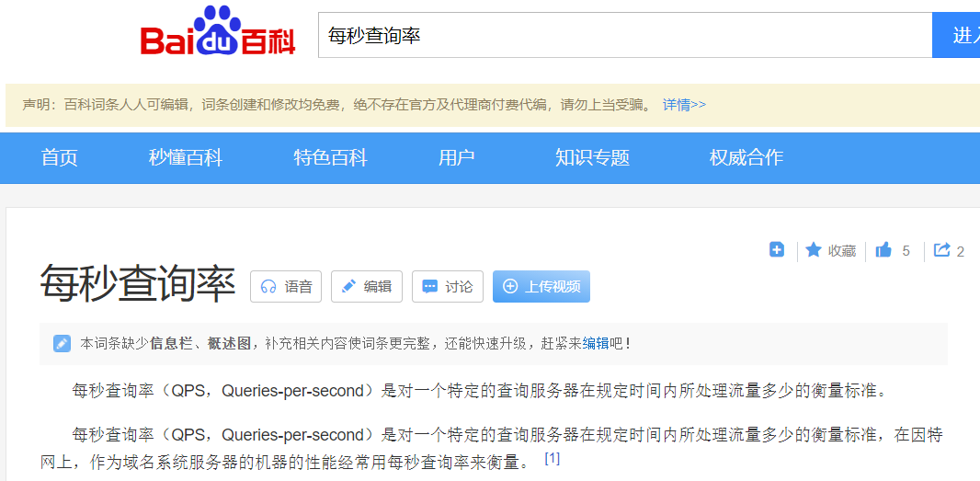Click the share arrow icon

pyautogui.click(x=941, y=250)
